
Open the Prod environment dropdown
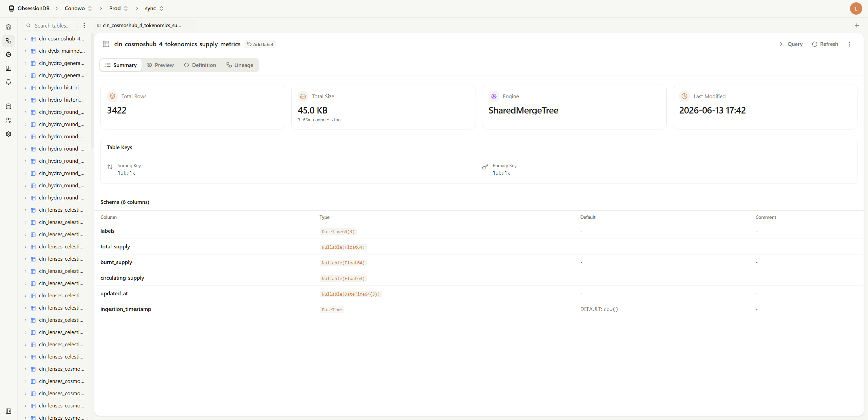(118, 8)
